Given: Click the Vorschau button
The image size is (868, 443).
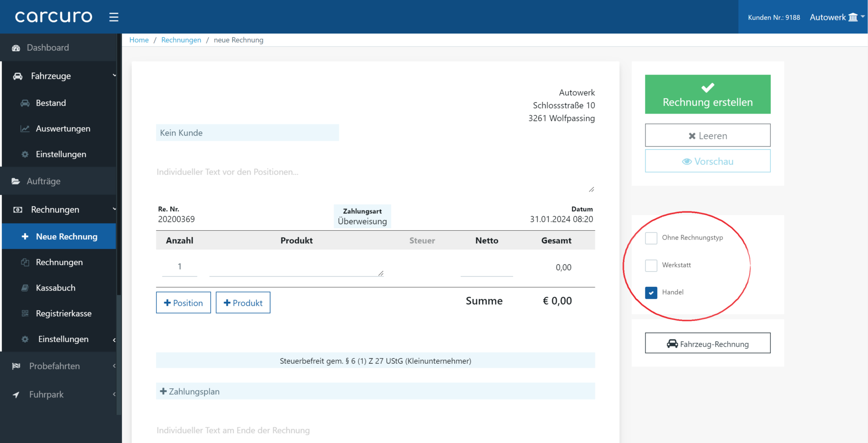Looking at the screenshot, I should tap(708, 161).
